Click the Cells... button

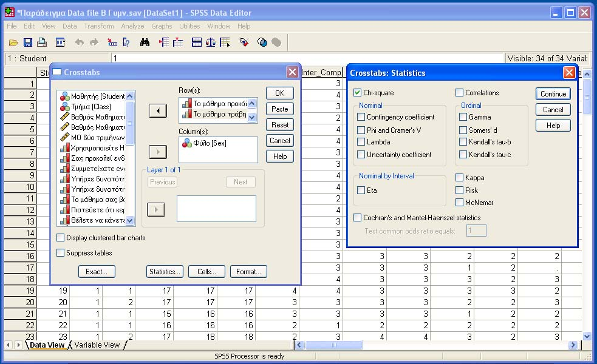click(x=206, y=272)
